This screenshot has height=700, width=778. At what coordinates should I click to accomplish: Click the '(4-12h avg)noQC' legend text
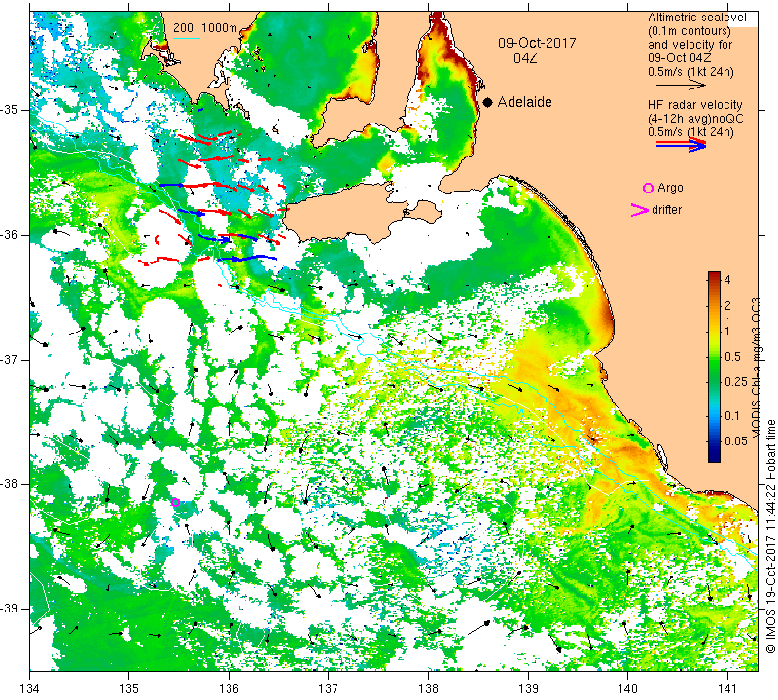695,119
